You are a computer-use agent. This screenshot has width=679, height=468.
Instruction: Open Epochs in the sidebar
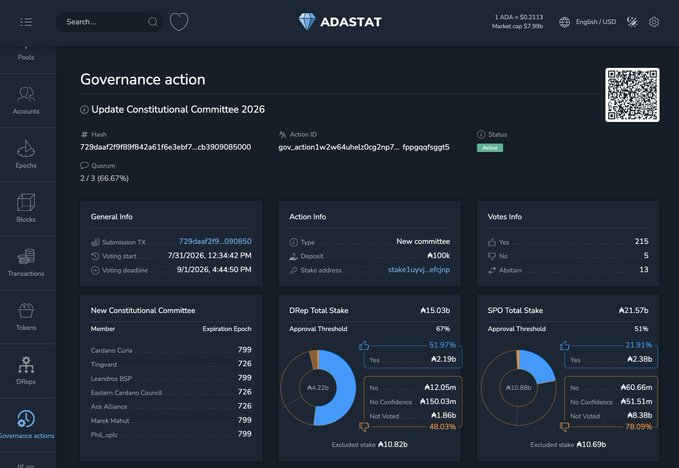click(26, 155)
